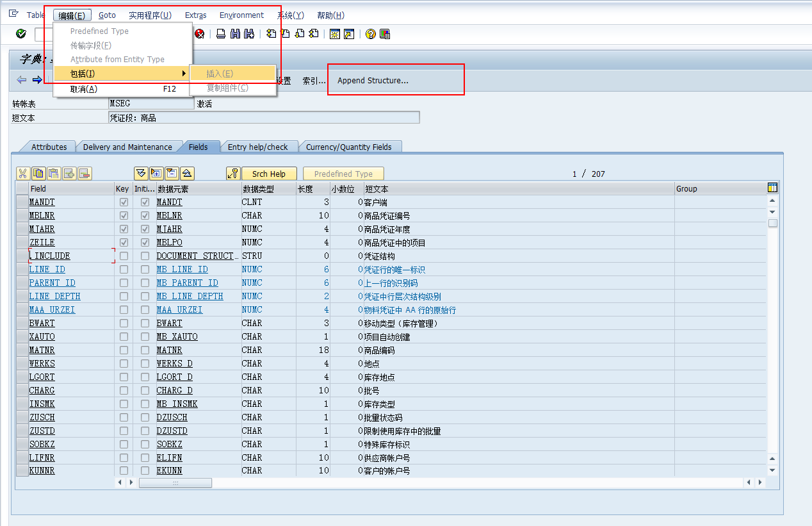Click the Srch Help button
The height and width of the screenshot is (526, 812).
tap(268, 174)
